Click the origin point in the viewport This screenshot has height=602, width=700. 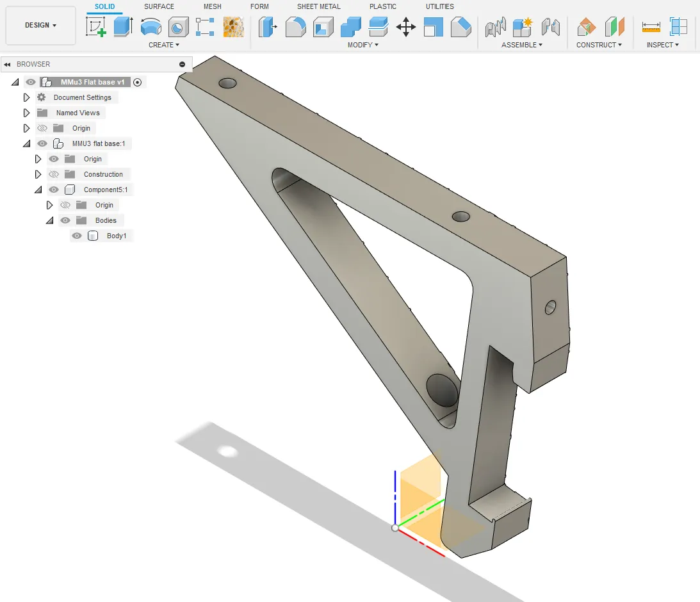pyautogui.click(x=395, y=528)
